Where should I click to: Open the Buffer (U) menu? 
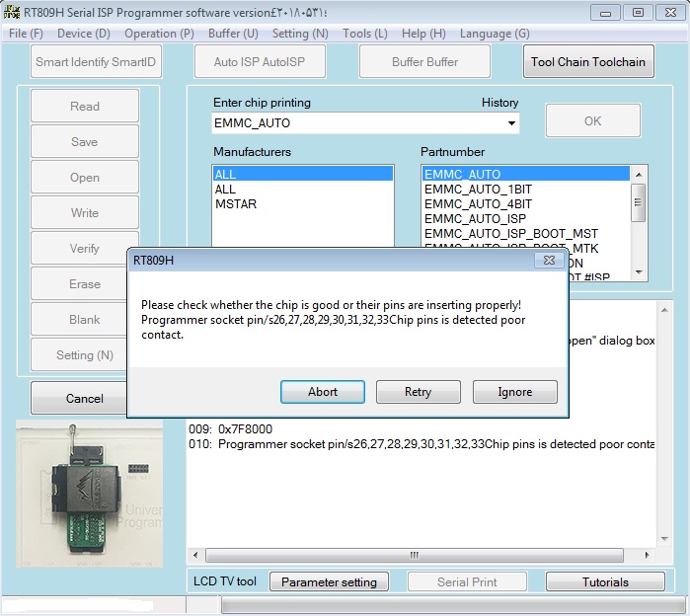click(x=233, y=34)
